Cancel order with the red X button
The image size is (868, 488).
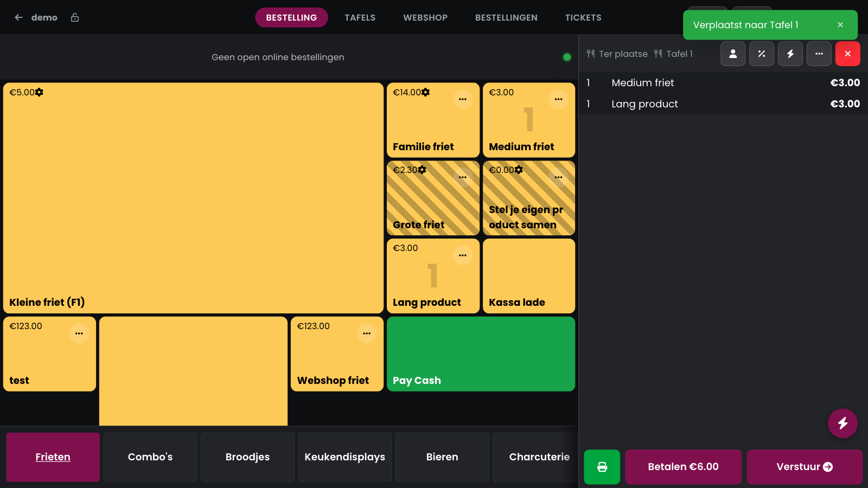[848, 54]
